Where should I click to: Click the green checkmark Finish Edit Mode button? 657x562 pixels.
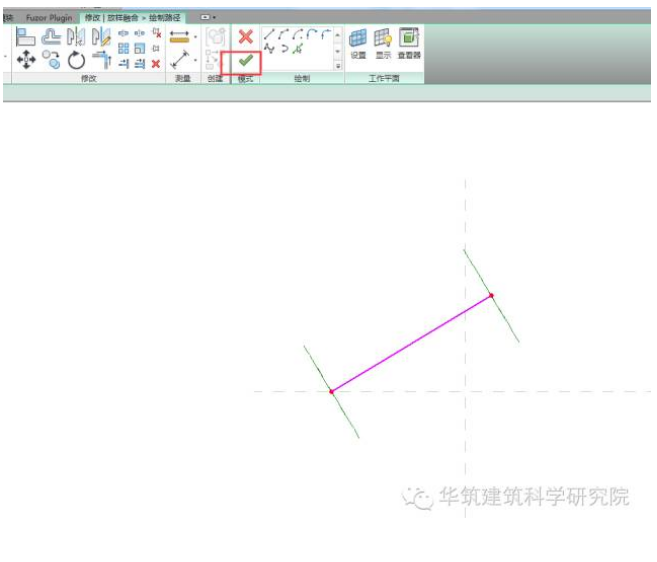246,61
